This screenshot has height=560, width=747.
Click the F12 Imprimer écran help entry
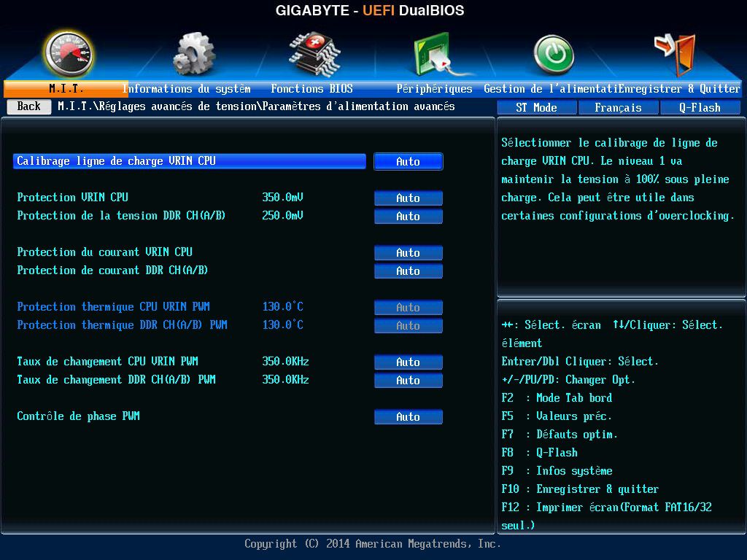tap(606, 516)
